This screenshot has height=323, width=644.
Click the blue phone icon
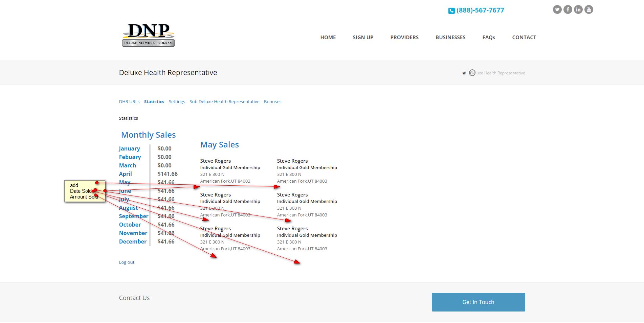[451, 11]
